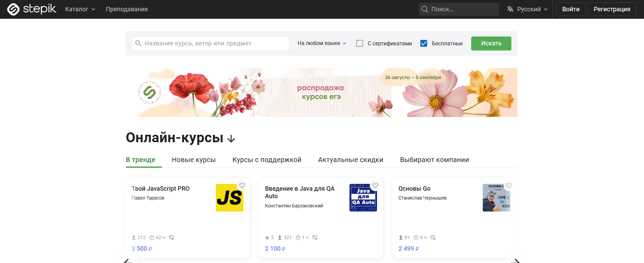Click the 2 100 ₽ price

[x=275, y=249]
